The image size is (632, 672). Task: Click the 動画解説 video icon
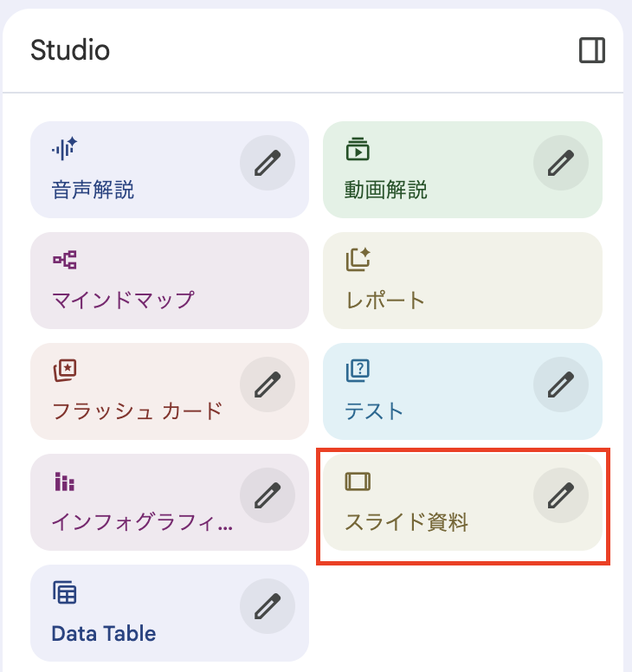click(x=358, y=149)
